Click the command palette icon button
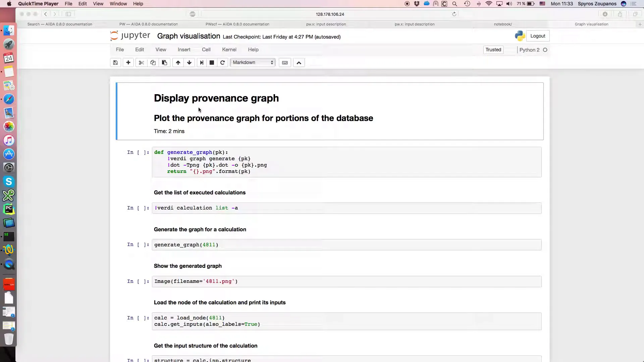Viewport: 644px width, 362px height. [x=284, y=62]
